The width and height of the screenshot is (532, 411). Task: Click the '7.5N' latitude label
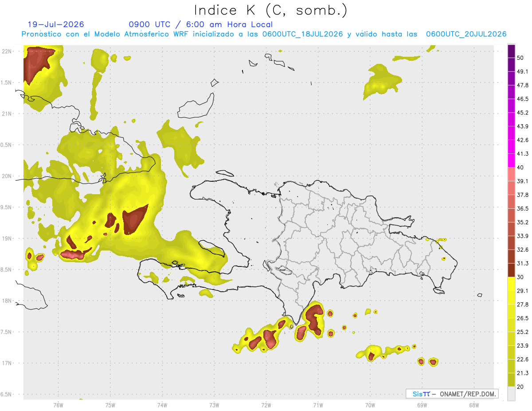[x=7, y=332]
